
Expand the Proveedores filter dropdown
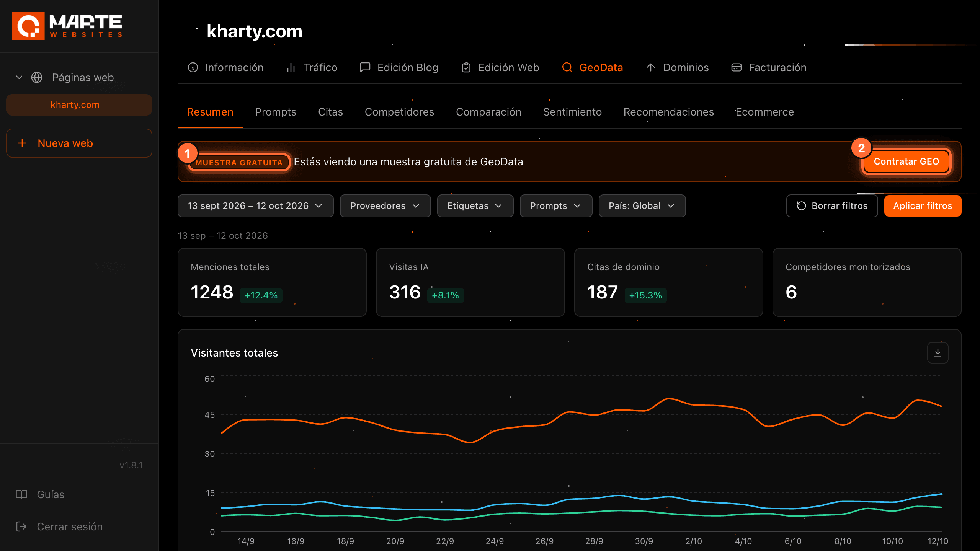coord(385,206)
